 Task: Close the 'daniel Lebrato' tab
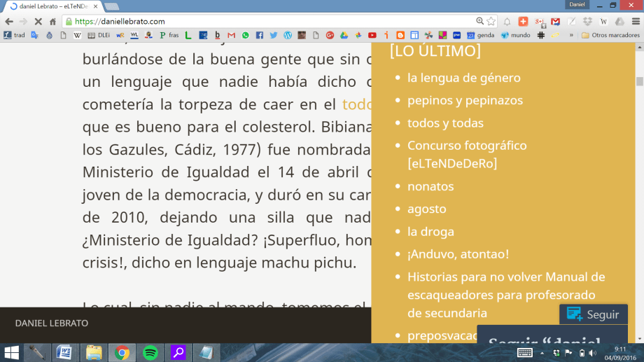(95, 6)
